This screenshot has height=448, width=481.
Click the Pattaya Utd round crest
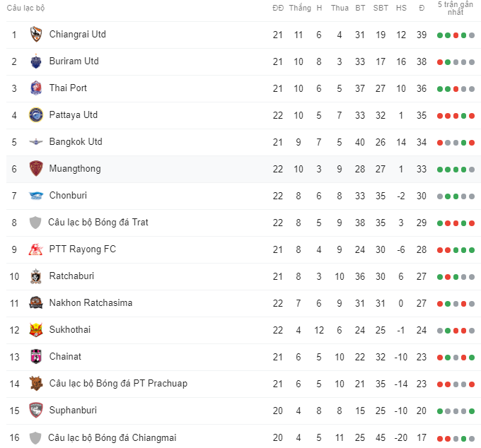tap(36, 114)
